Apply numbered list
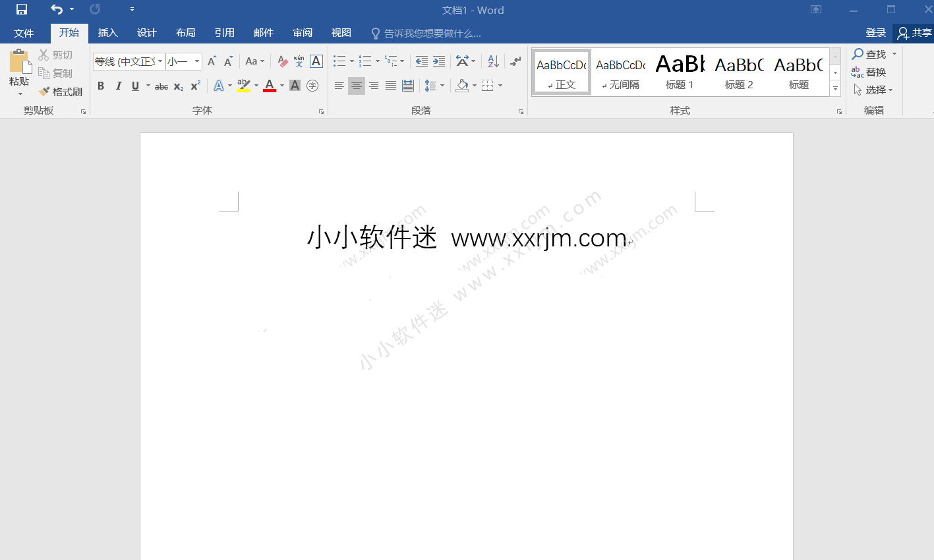 tap(365, 61)
